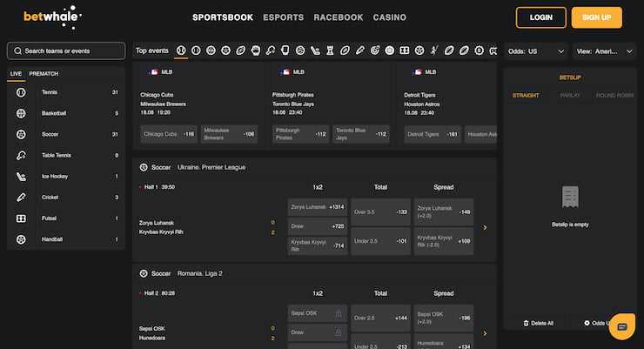The height and width of the screenshot is (349, 644).
Task: Click the SIGN UP button
Action: [597, 17]
